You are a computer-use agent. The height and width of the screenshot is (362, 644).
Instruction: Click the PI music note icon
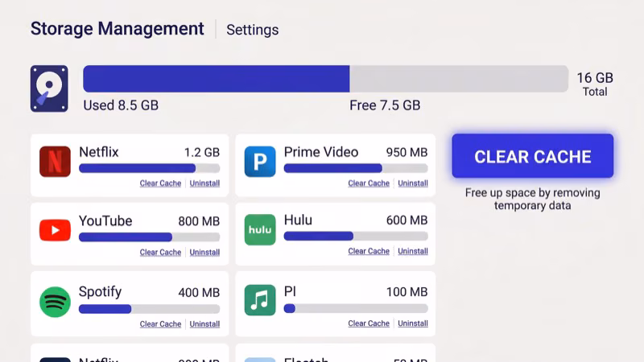pyautogui.click(x=260, y=300)
